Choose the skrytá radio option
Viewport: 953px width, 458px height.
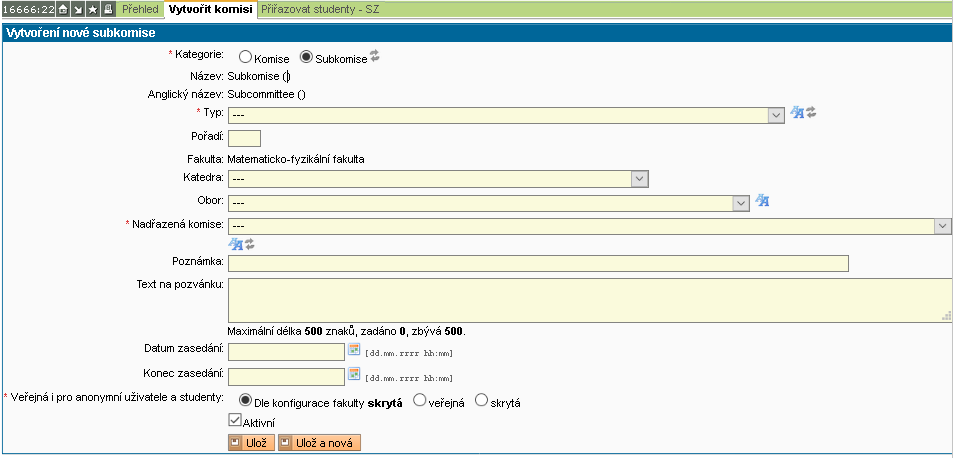click(x=481, y=401)
